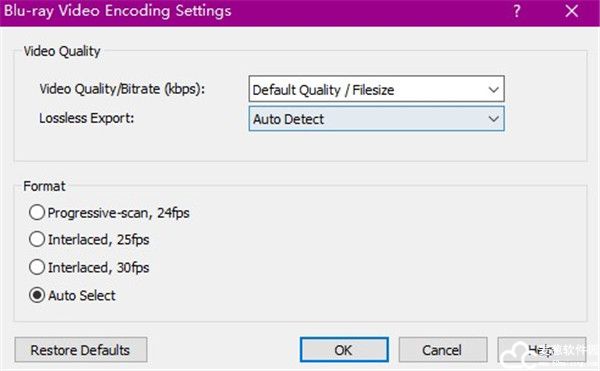Click the question mark help icon in title bar

[x=517, y=11]
